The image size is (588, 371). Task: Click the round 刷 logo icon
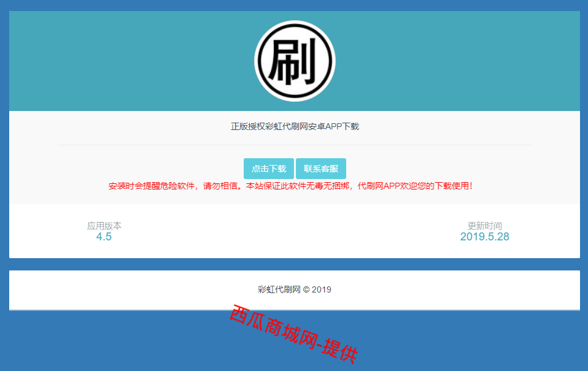click(295, 61)
